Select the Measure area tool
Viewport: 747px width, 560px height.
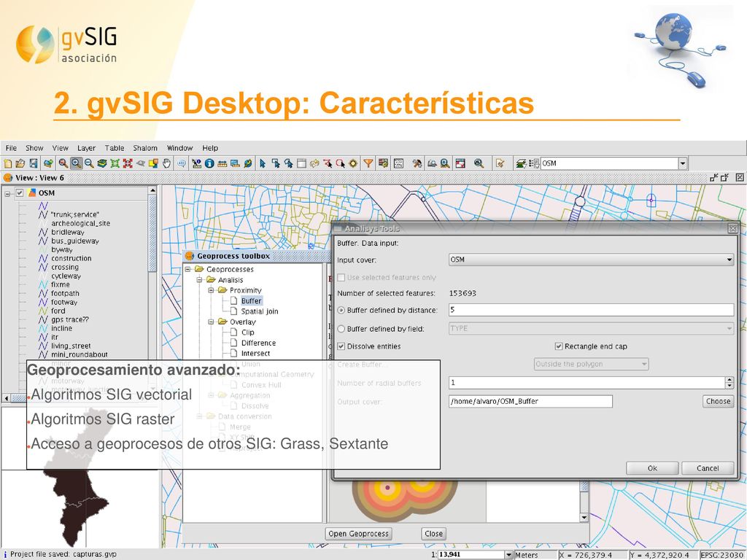(235, 163)
